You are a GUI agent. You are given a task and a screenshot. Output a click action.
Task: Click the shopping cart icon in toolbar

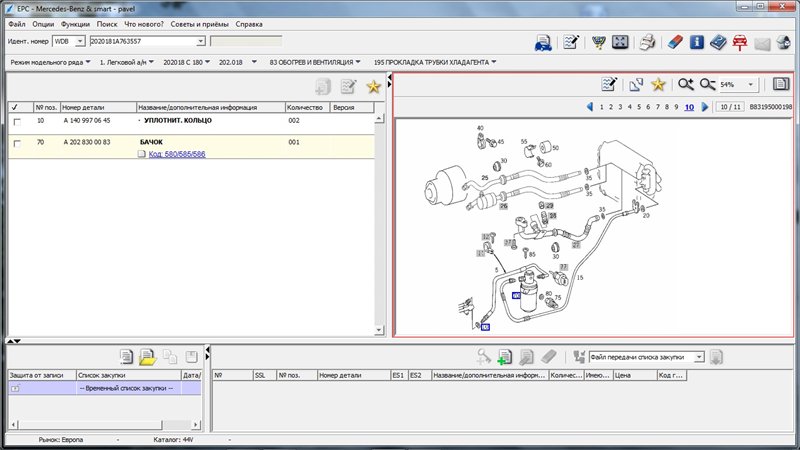[x=598, y=42]
